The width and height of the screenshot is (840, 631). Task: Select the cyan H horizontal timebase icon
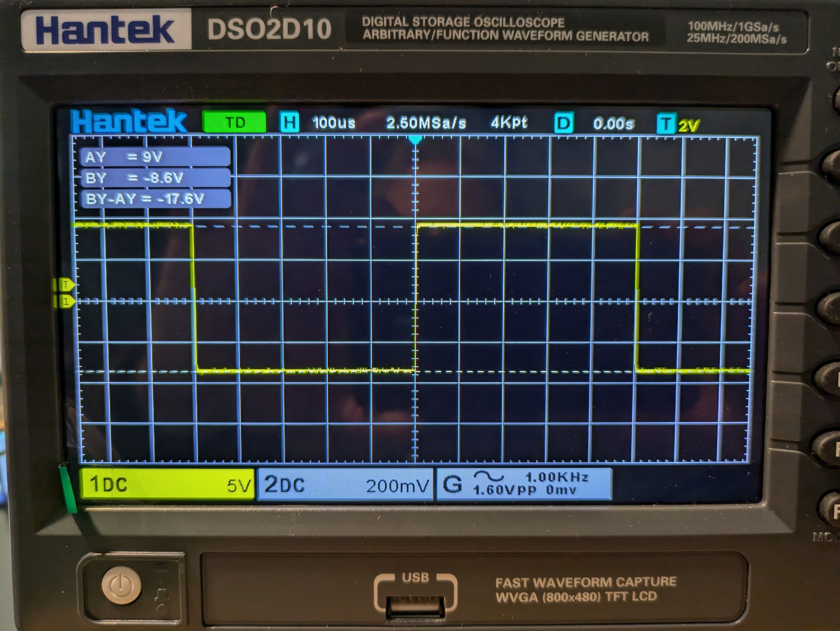click(x=290, y=122)
